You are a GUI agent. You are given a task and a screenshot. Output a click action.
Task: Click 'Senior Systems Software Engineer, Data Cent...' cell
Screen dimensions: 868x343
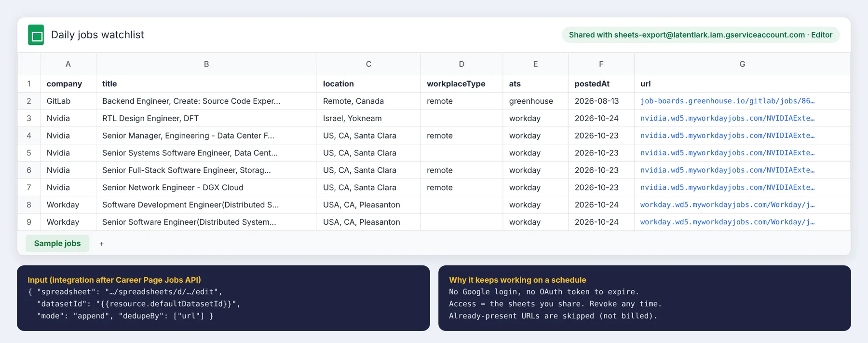206,153
